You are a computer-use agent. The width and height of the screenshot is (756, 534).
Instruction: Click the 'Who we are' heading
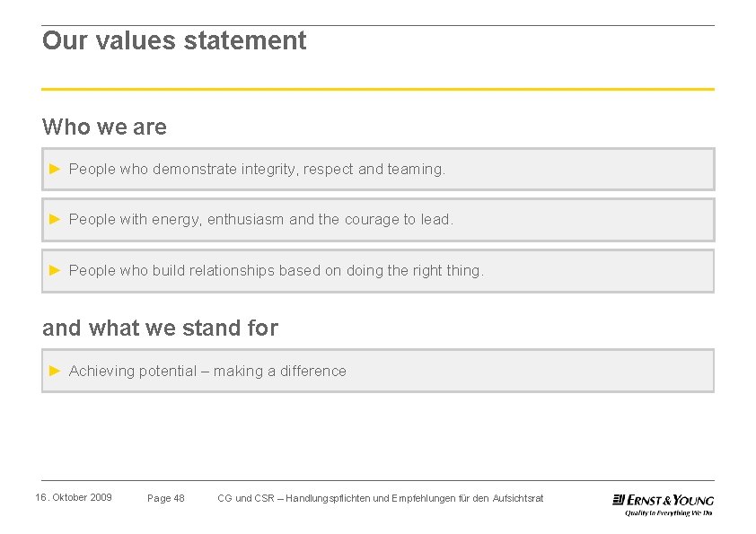[104, 127]
